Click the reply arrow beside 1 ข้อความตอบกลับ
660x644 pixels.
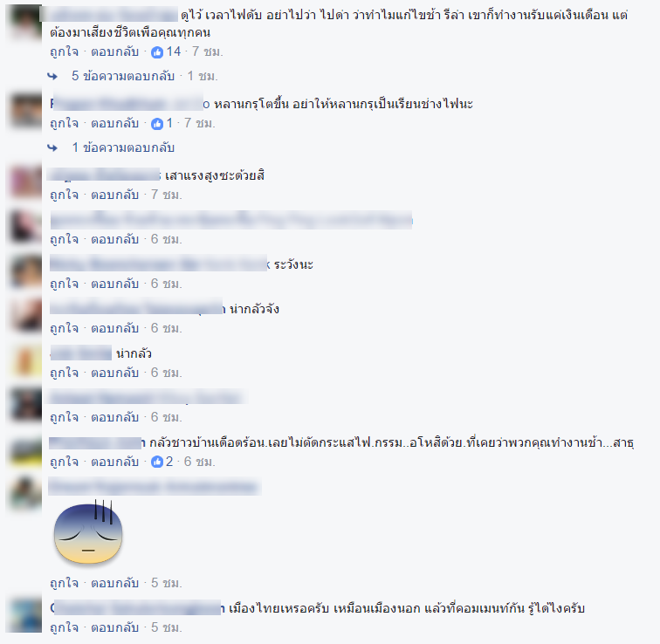point(52,147)
